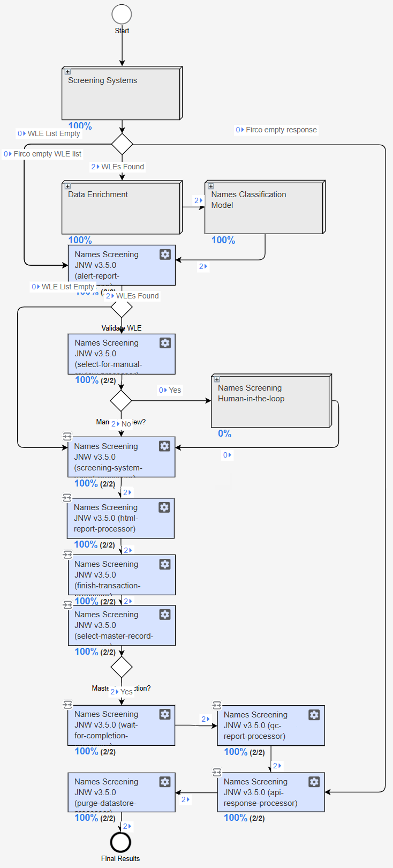Click loop marker on qc-report-processor node
393x868 pixels.
pyautogui.click(x=217, y=705)
